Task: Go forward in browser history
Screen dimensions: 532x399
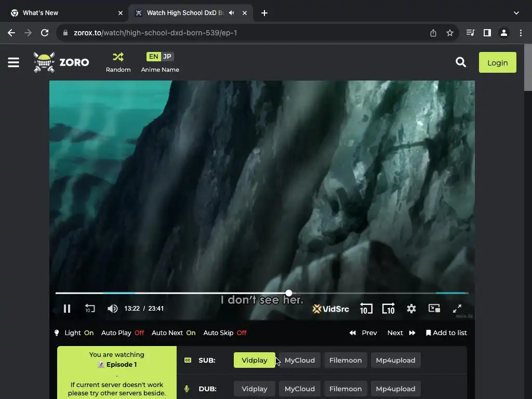Action: click(x=28, y=33)
